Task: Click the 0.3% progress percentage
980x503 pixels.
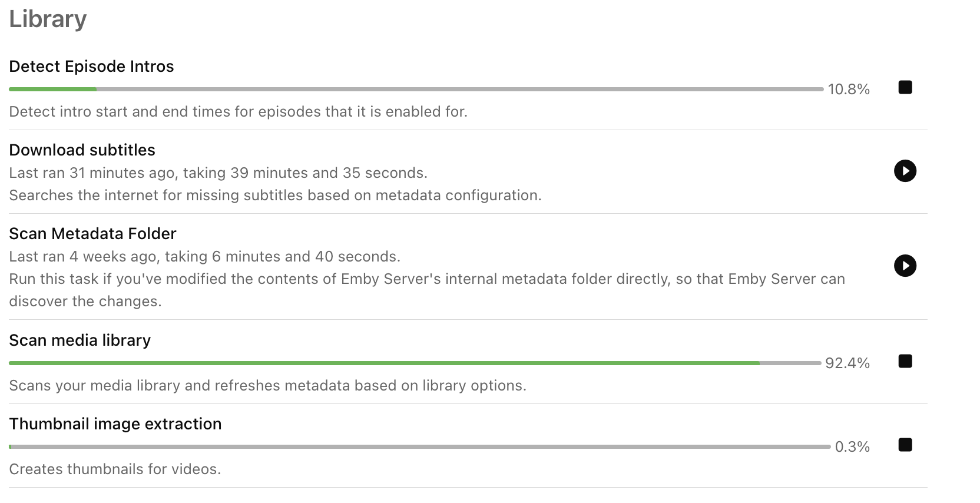Action: [x=852, y=447]
